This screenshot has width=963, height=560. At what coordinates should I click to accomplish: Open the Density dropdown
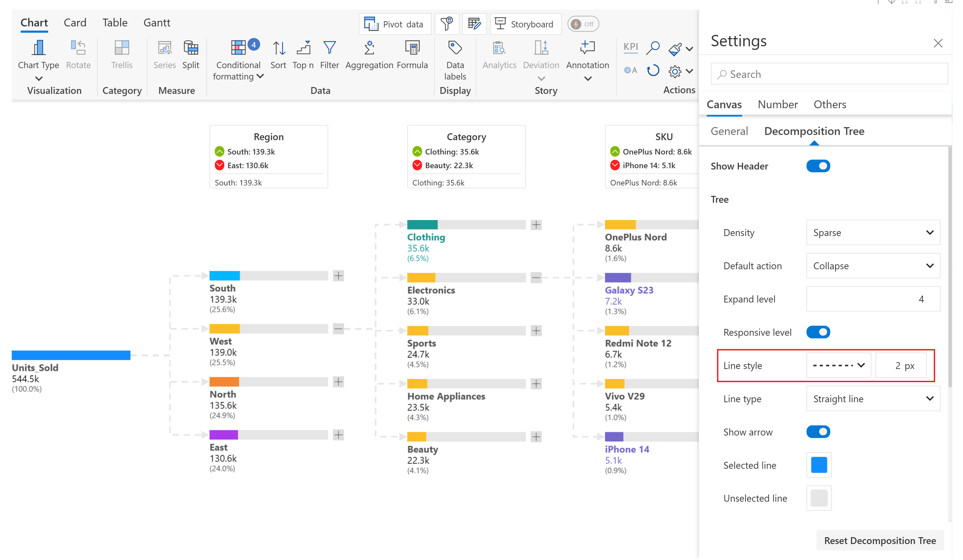(x=873, y=233)
